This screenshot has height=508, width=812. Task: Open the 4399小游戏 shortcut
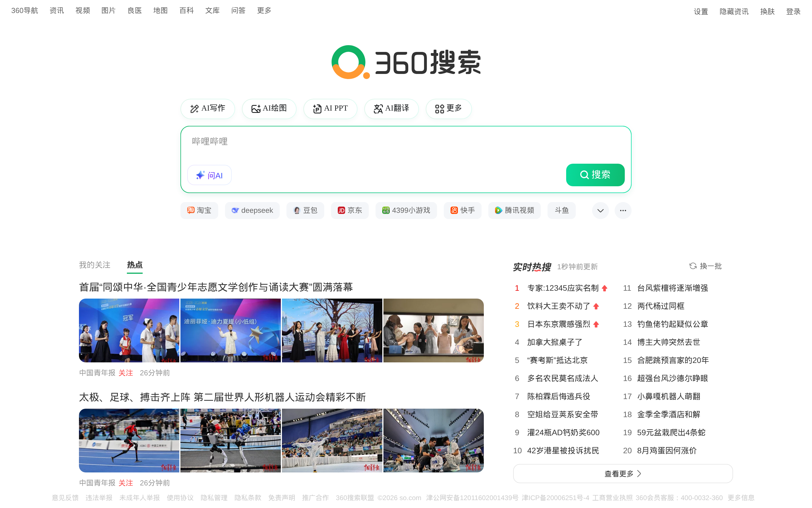[x=406, y=210]
